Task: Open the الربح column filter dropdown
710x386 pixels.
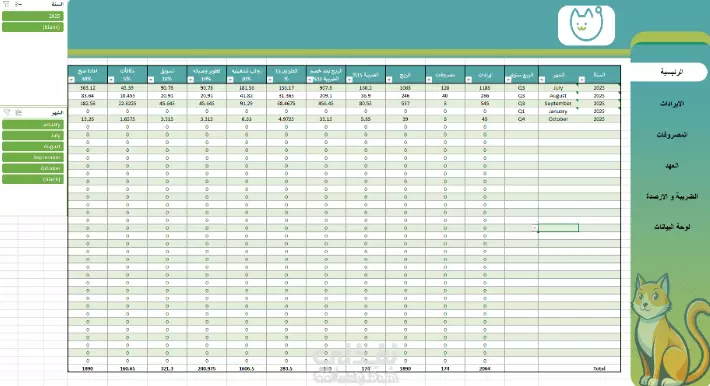Action: tap(389, 80)
